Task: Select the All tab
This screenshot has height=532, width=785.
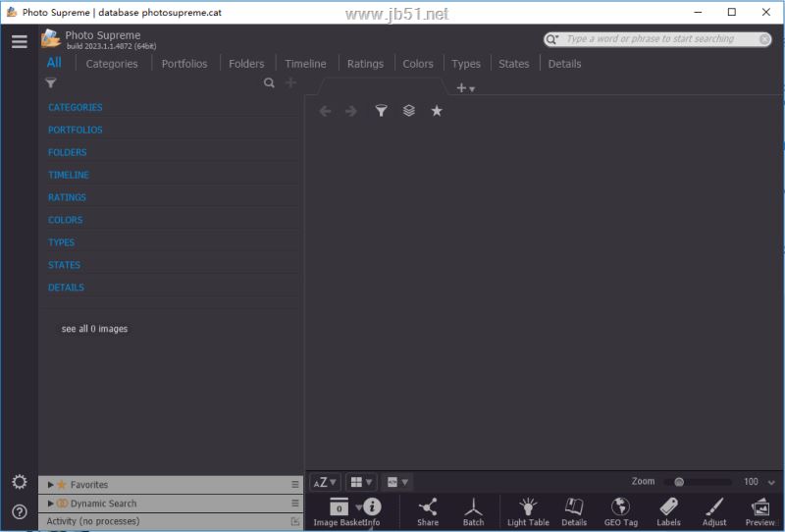Action: [54, 63]
